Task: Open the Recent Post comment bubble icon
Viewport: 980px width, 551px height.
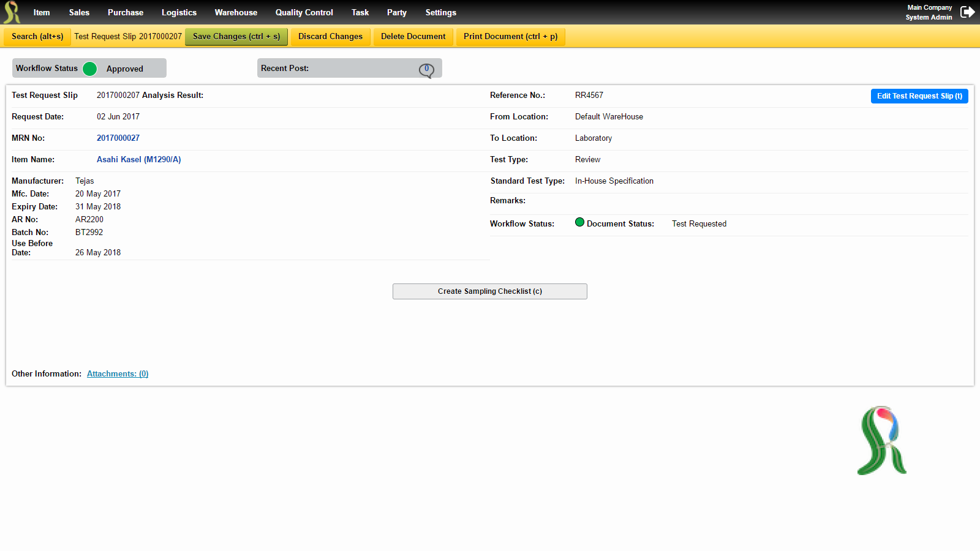Action: 426,70
